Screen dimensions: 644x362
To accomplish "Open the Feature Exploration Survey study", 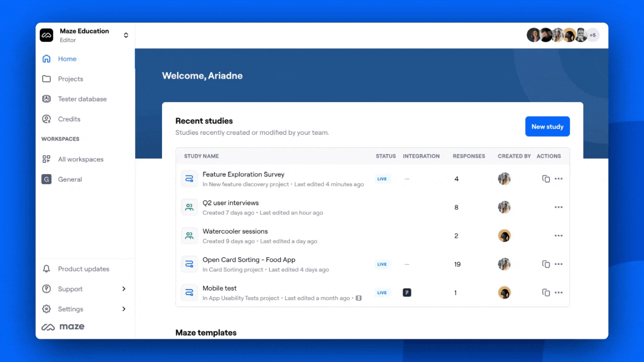I will (244, 174).
